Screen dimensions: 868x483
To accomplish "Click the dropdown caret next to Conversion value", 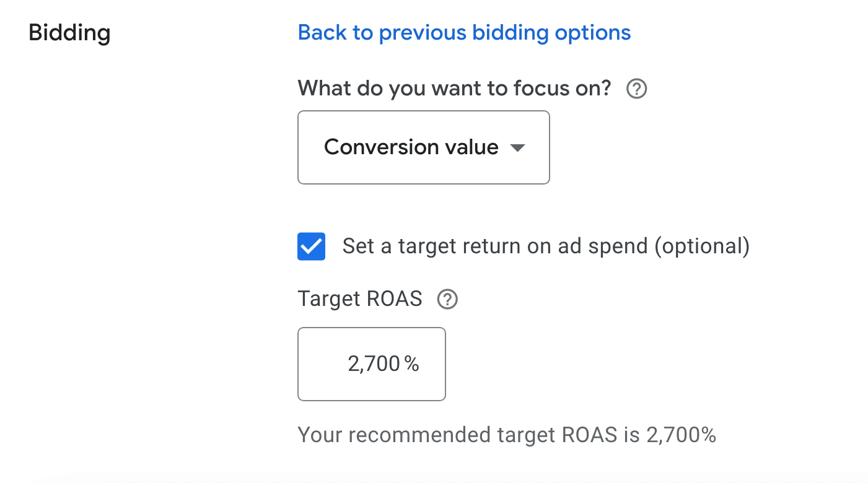I will pos(517,148).
